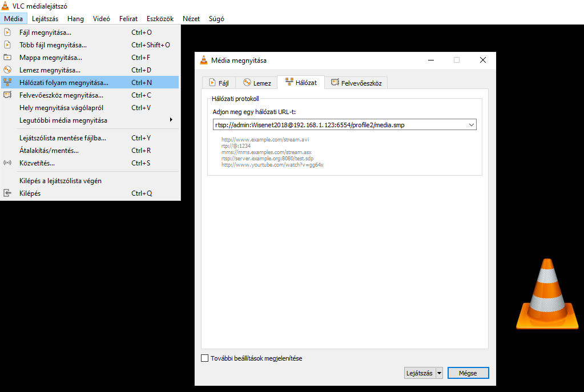584x392 pixels.
Task: Click the example rtsp://server.example.org:8080/test.sdp
Action: pos(267,159)
